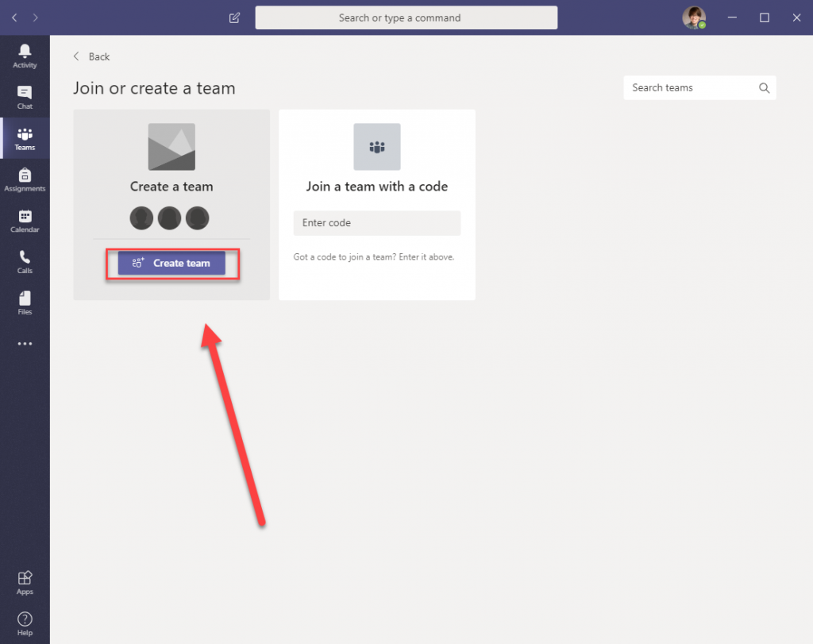
Task: Select the Join a team icon tile
Action: [x=377, y=147]
